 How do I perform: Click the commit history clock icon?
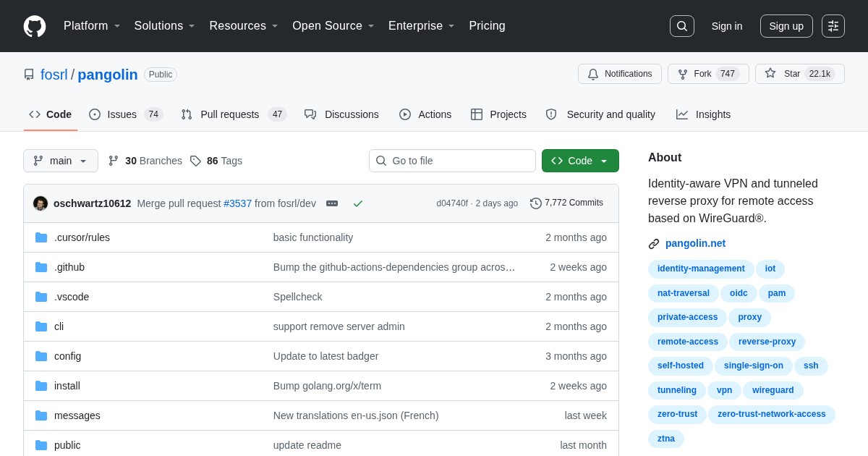pos(536,203)
